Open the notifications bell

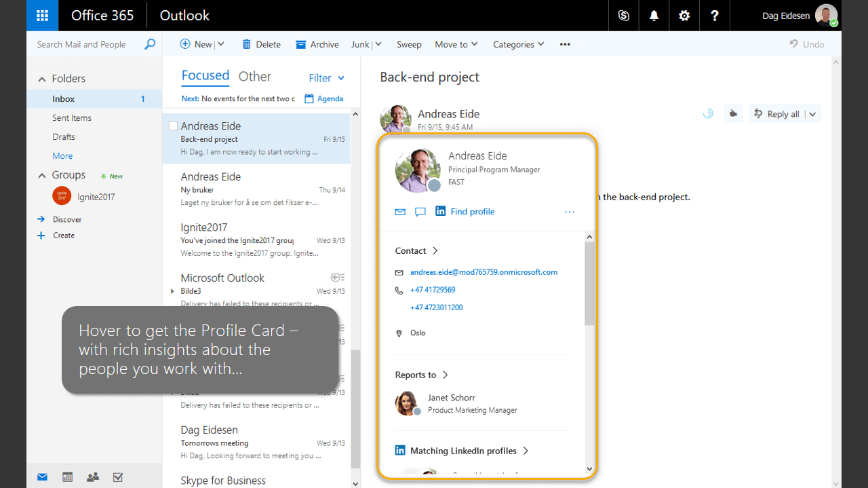tap(653, 15)
